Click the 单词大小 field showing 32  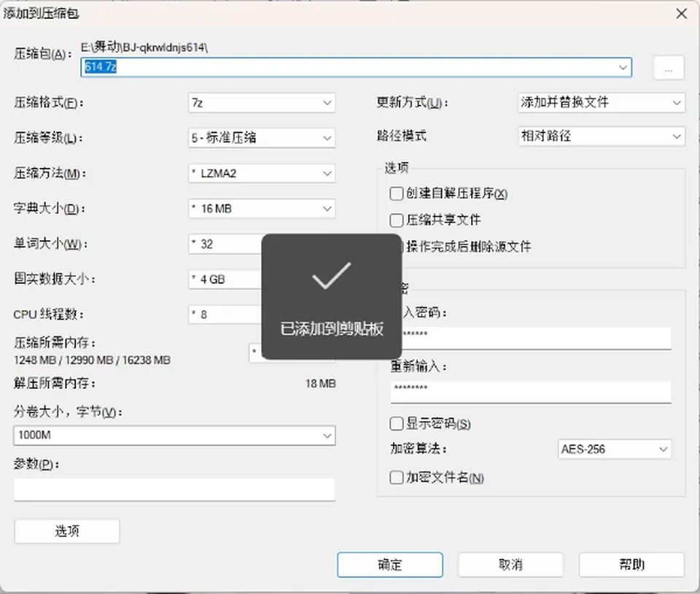(x=225, y=244)
